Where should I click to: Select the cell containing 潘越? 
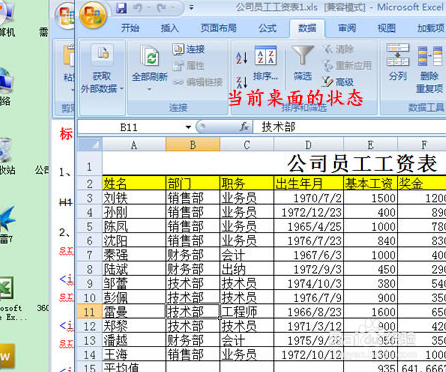(134, 340)
